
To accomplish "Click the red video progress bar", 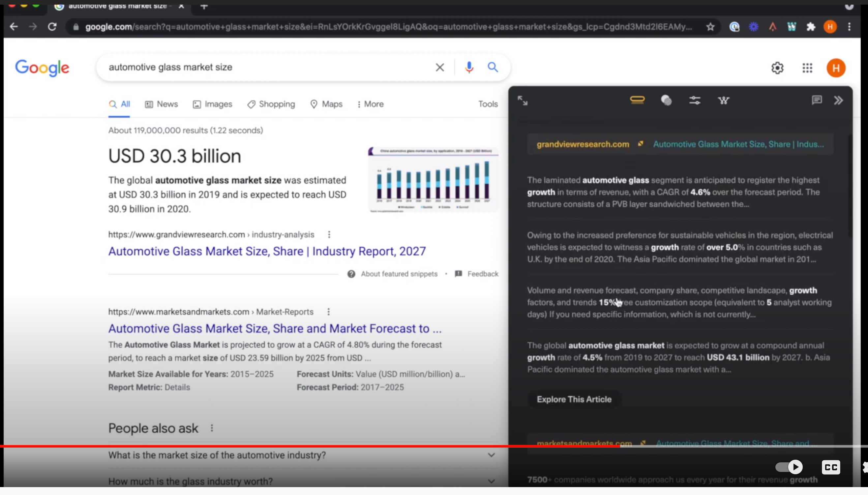I will pos(306,446).
